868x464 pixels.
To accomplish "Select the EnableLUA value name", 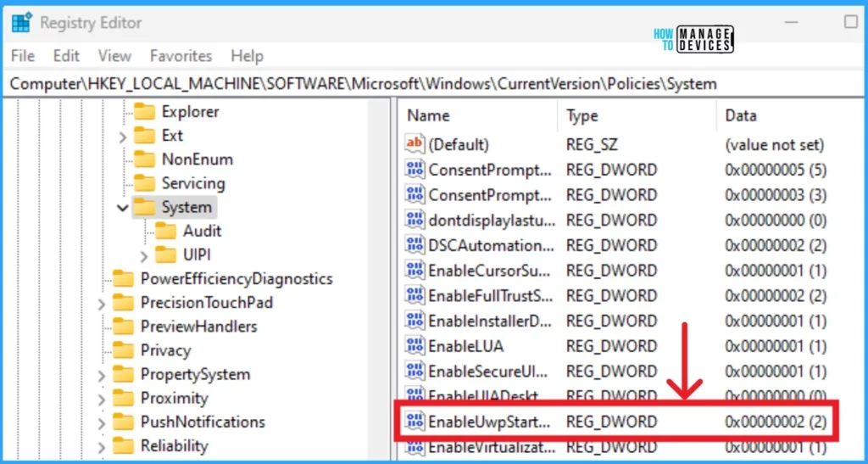I will tap(465, 346).
